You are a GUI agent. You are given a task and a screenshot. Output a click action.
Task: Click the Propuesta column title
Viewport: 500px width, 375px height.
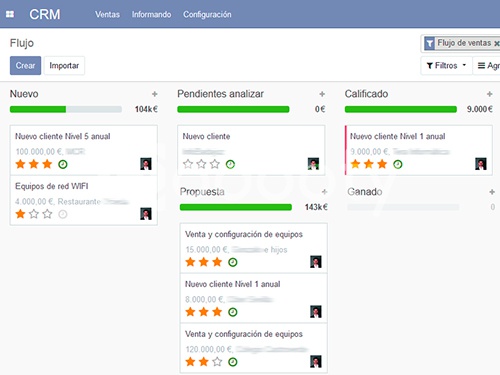point(202,192)
